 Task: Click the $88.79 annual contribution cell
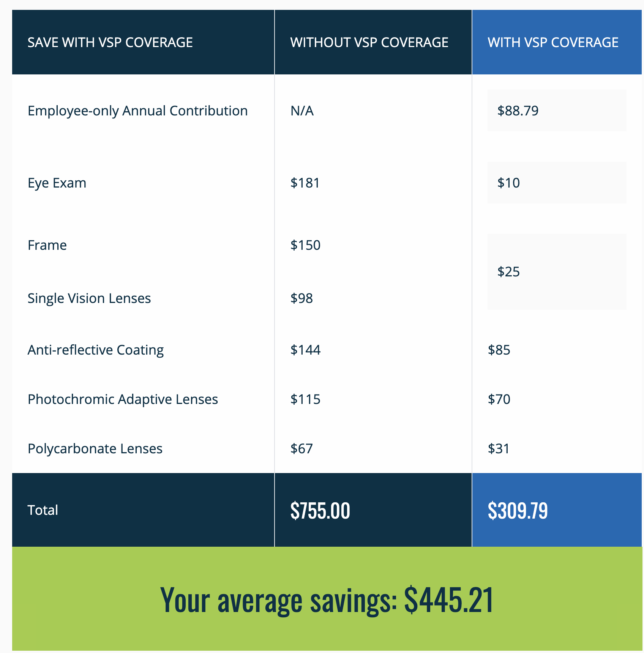pyautogui.click(x=518, y=111)
